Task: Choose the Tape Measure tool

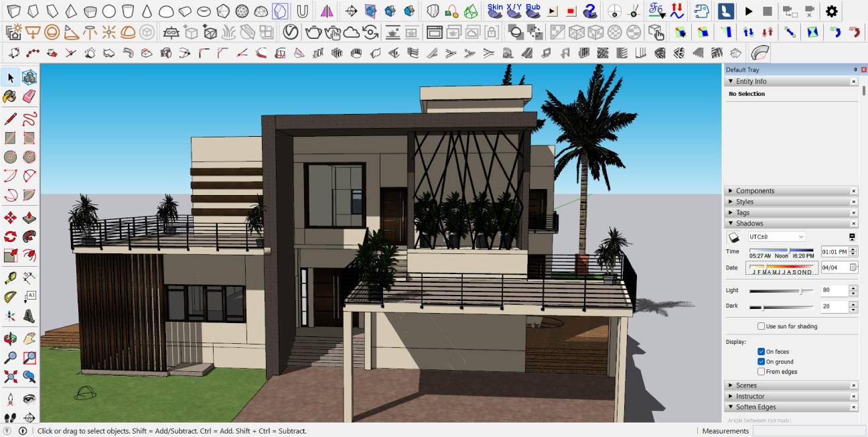Action: [x=10, y=277]
